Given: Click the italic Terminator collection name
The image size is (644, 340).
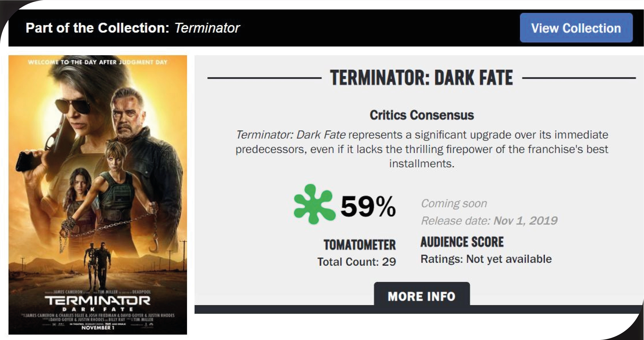Looking at the screenshot, I should click(x=207, y=28).
